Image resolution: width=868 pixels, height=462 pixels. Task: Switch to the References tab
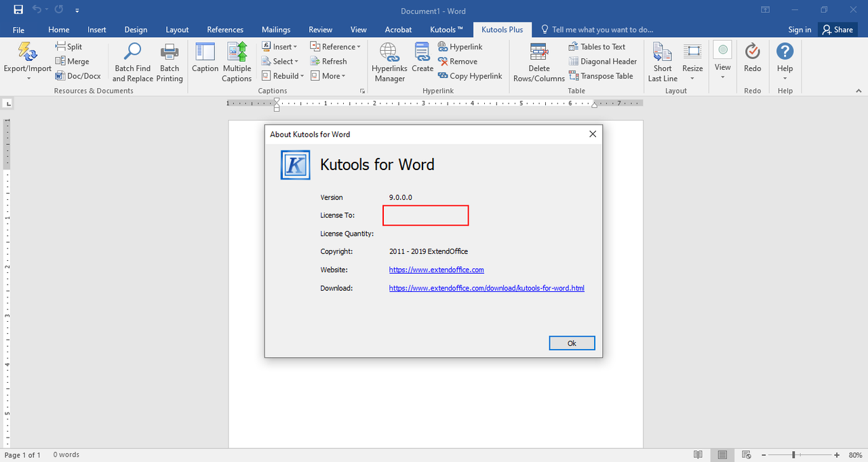click(225, 30)
